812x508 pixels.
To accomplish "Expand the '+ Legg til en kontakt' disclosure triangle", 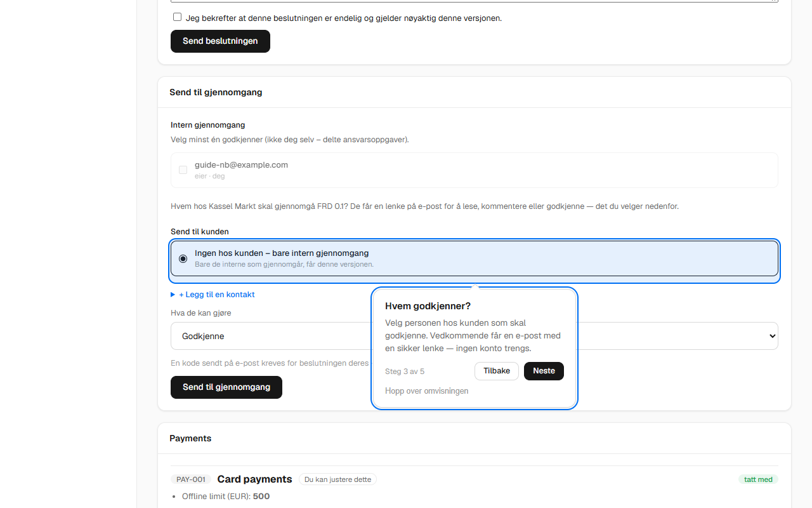I will click(173, 295).
